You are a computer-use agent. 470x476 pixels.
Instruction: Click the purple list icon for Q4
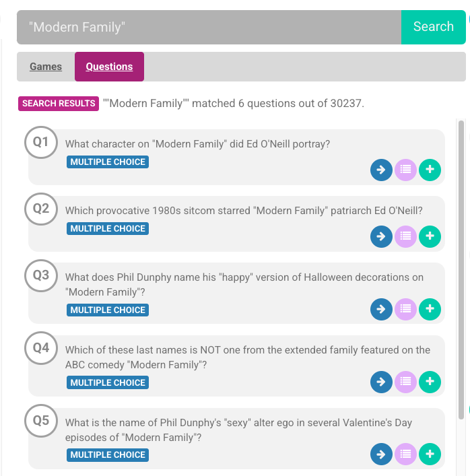[405, 382]
